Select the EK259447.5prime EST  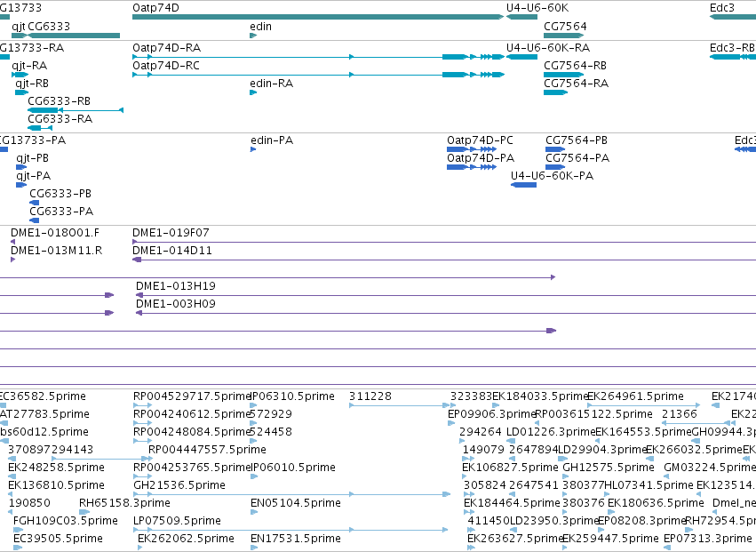[x=565, y=548]
